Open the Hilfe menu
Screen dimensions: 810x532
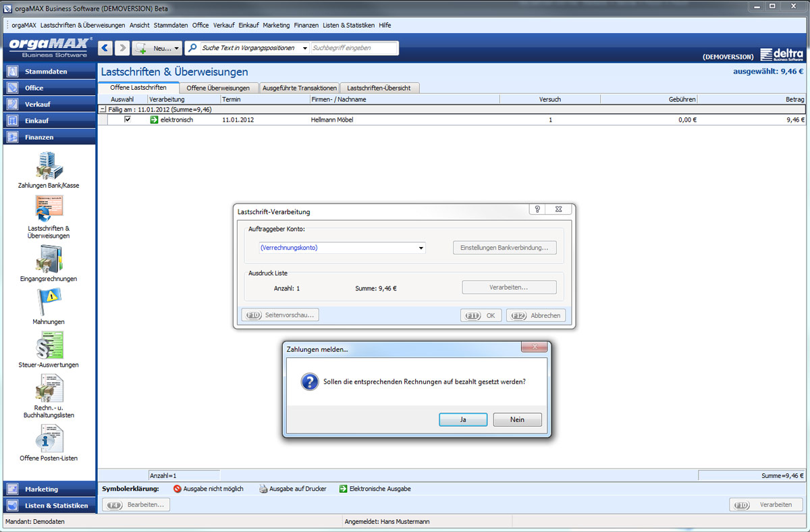385,25
